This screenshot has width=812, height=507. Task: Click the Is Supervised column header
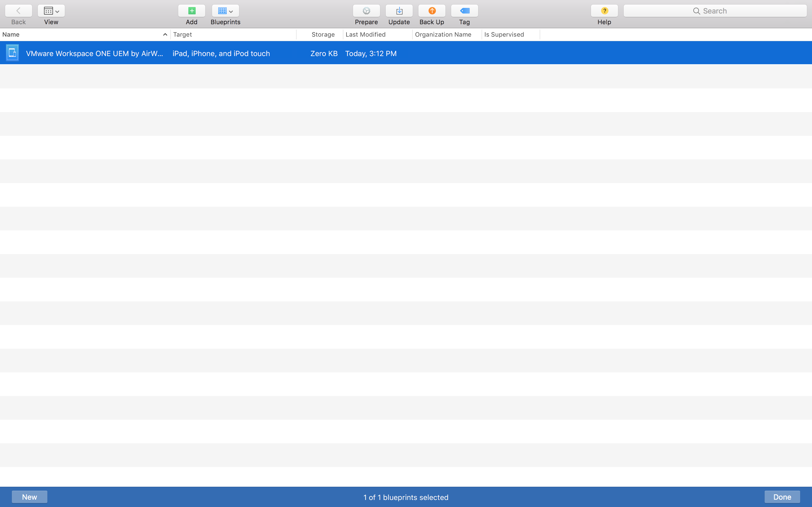(504, 35)
